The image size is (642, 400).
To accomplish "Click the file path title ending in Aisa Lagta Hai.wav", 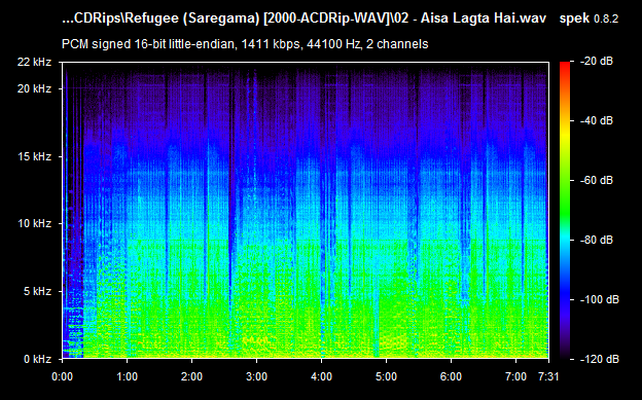I will click(x=304, y=18).
